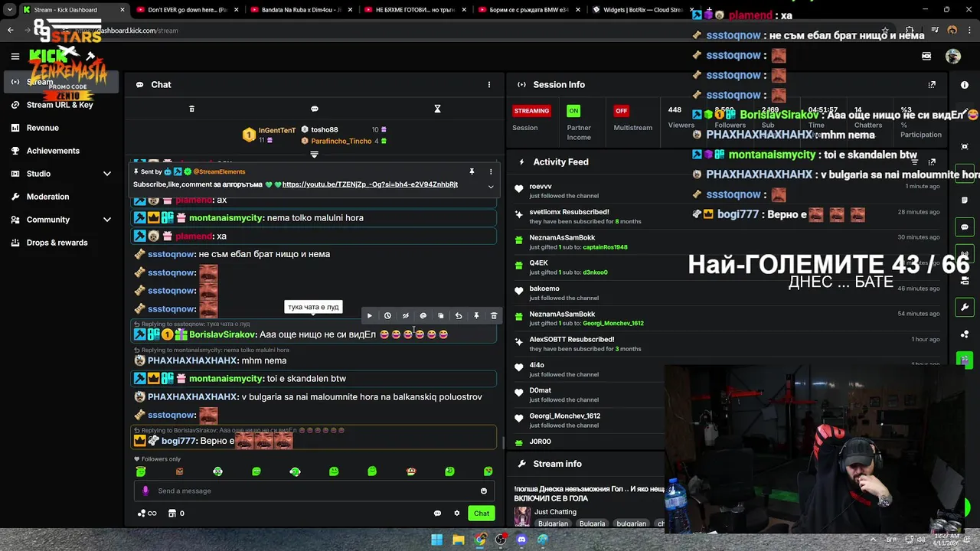
Task: Unpin the StreamElements pinned message
Action: pyautogui.click(x=472, y=171)
